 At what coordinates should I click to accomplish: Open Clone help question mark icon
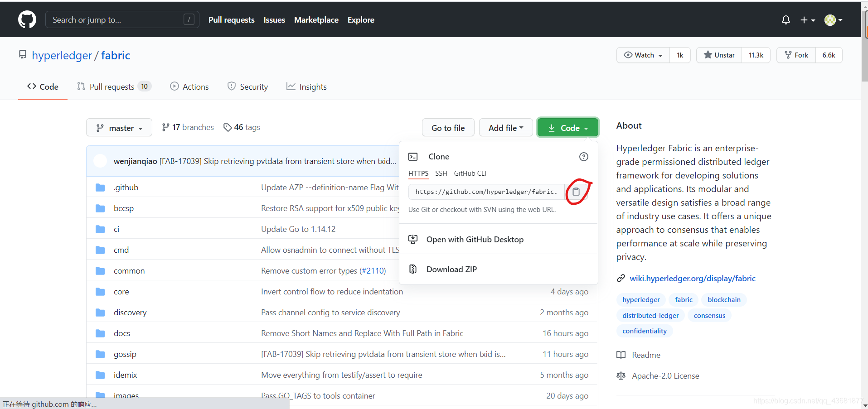pos(584,157)
